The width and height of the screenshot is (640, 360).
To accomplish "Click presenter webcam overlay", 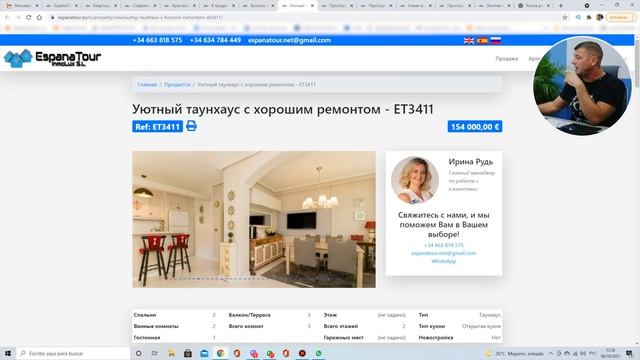I will tap(582, 86).
